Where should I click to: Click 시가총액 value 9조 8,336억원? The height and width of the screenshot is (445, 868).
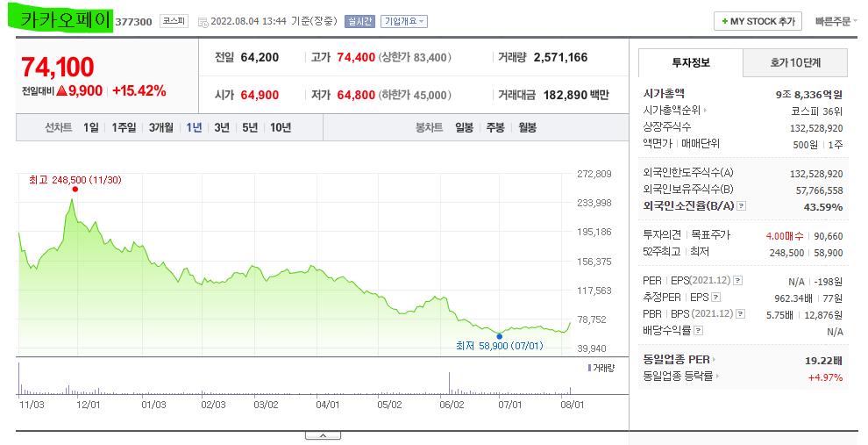pyautogui.click(x=808, y=95)
